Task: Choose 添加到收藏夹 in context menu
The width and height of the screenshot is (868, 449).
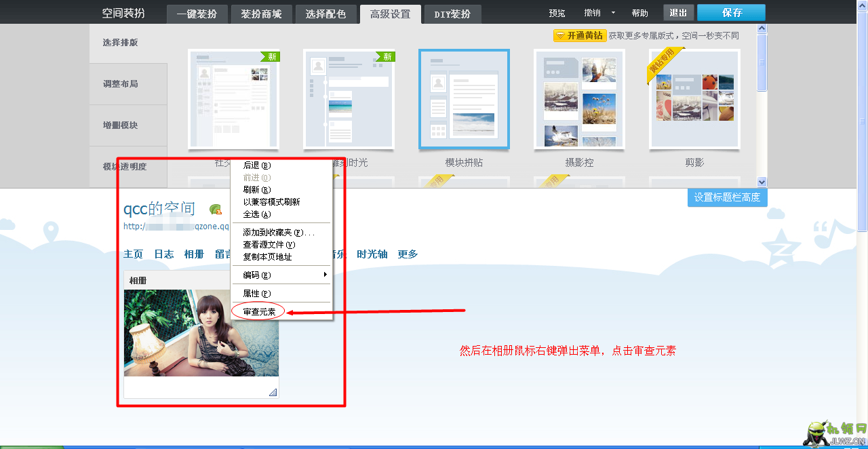Action: pyautogui.click(x=281, y=233)
